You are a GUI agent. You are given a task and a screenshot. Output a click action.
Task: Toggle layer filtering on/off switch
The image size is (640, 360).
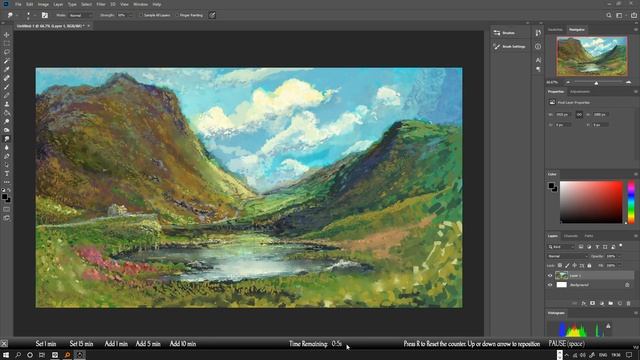tap(621, 246)
